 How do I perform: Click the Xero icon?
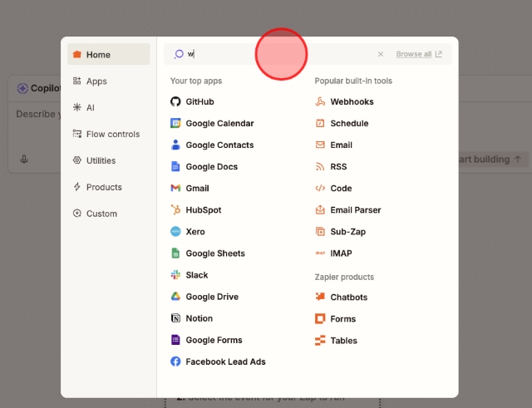pyautogui.click(x=175, y=232)
